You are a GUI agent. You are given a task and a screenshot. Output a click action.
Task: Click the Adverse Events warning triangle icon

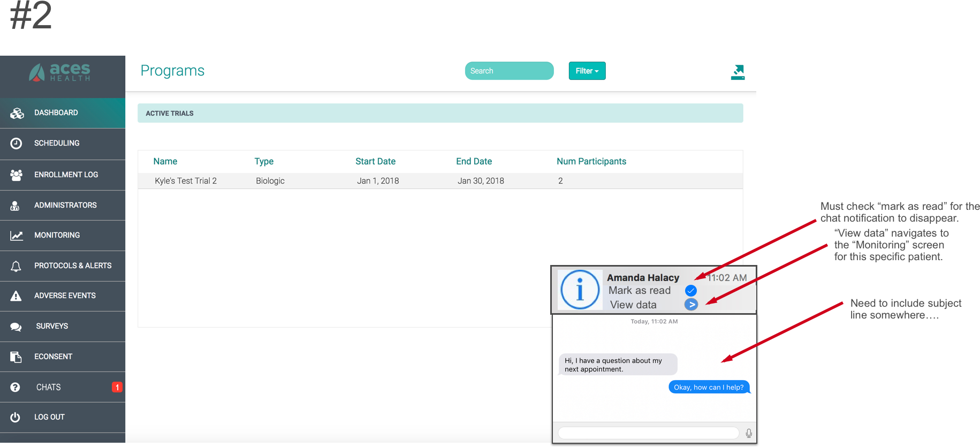tap(16, 296)
